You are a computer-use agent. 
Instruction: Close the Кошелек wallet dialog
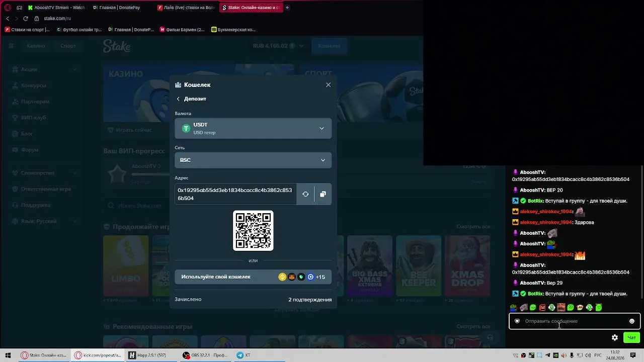tap(328, 85)
